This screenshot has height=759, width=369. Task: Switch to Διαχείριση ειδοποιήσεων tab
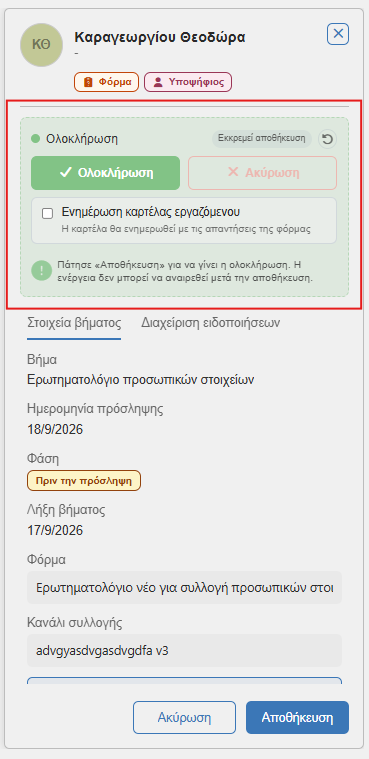(211, 323)
